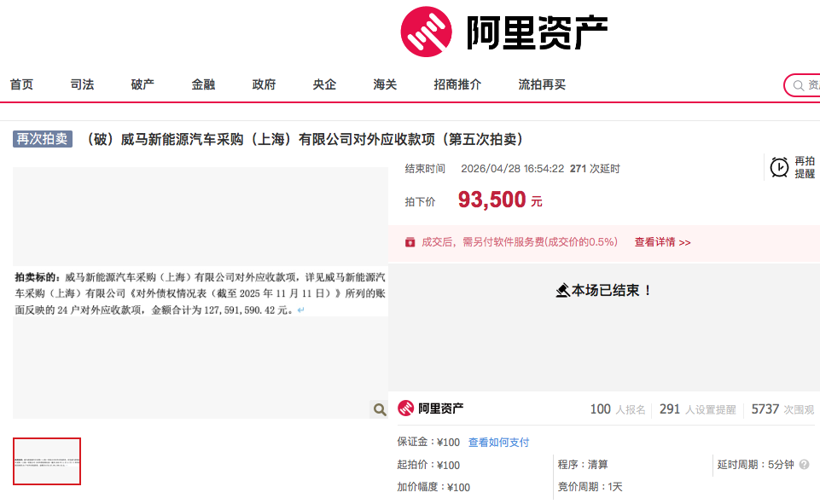Viewport: 820px width, 504px height.
Task: Click the search magnifier icon in search box
Action: coord(799,85)
